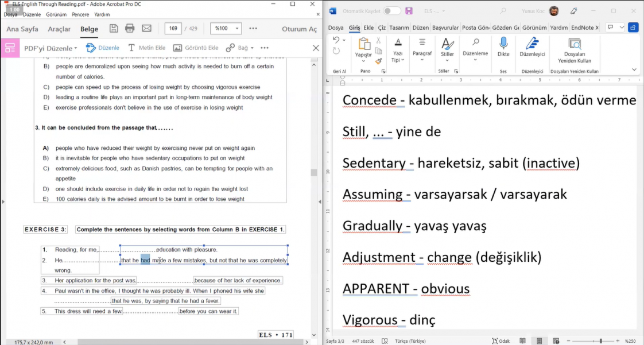Open the %100 zoom dropdown in Acrobat
This screenshot has height=345, width=644.
226,29
